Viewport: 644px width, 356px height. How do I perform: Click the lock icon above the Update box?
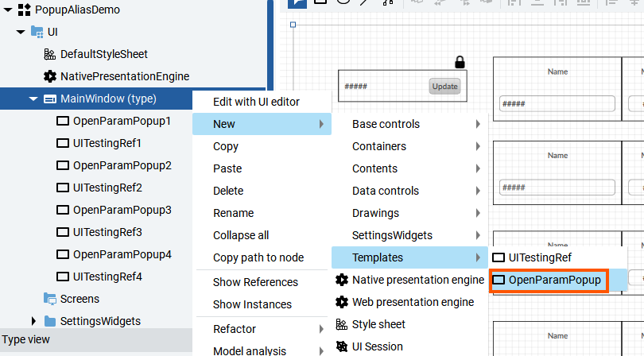click(460, 62)
